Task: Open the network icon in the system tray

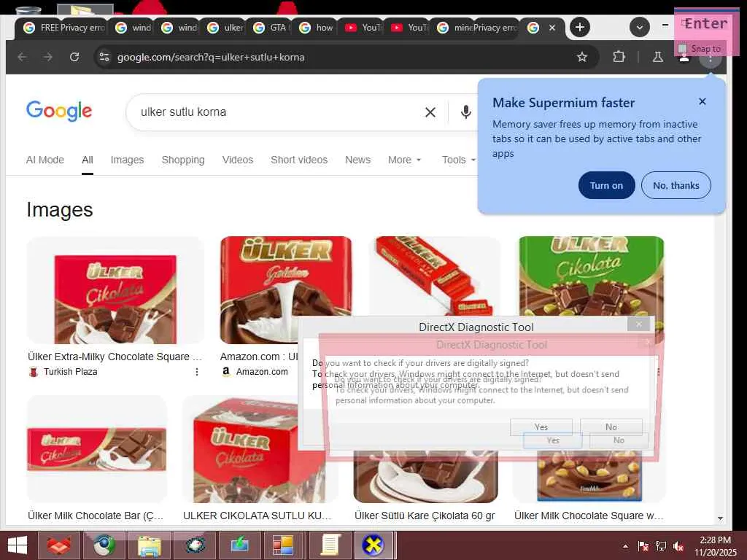Action: (x=661, y=546)
